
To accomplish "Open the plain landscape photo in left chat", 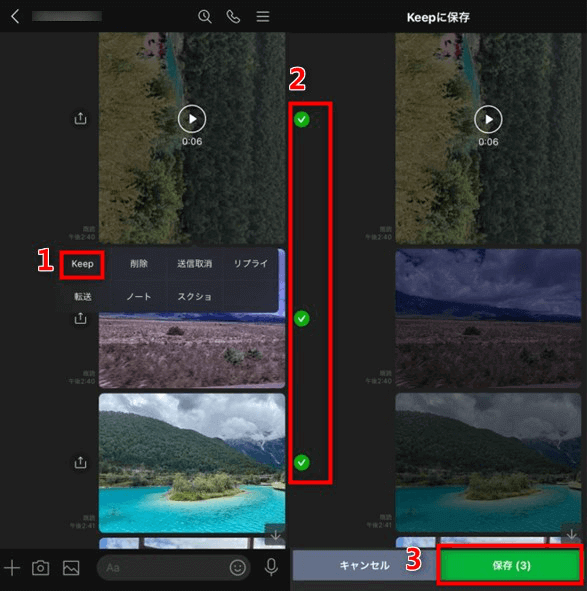I will (x=192, y=351).
